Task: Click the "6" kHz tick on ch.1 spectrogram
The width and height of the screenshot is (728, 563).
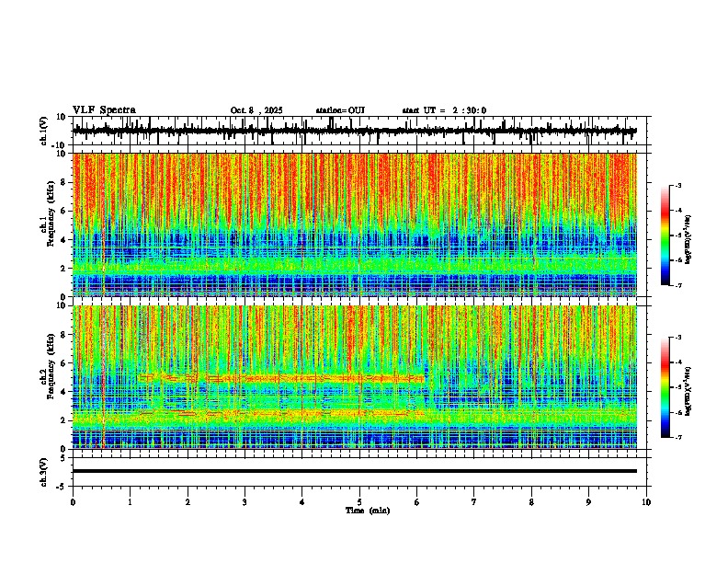Action: tap(63, 212)
